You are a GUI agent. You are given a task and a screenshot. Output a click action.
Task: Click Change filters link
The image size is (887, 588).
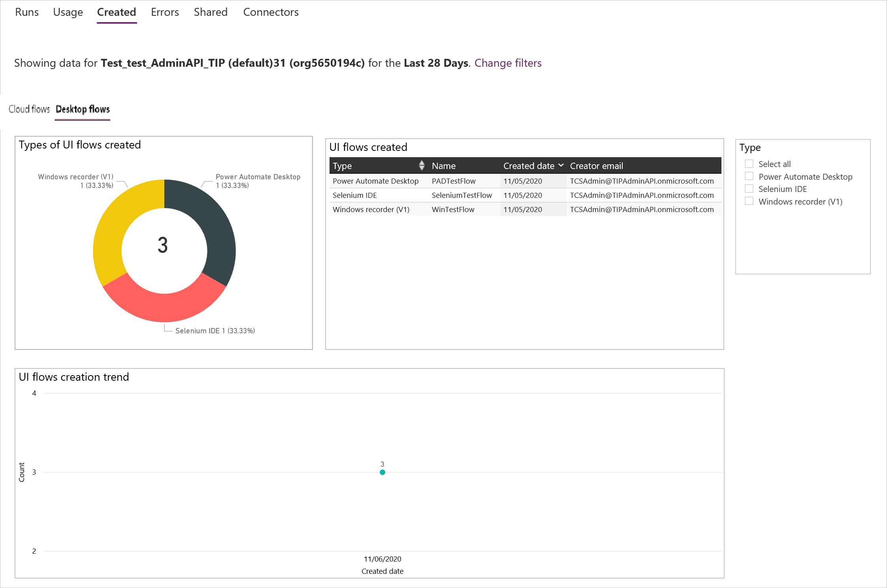508,62
